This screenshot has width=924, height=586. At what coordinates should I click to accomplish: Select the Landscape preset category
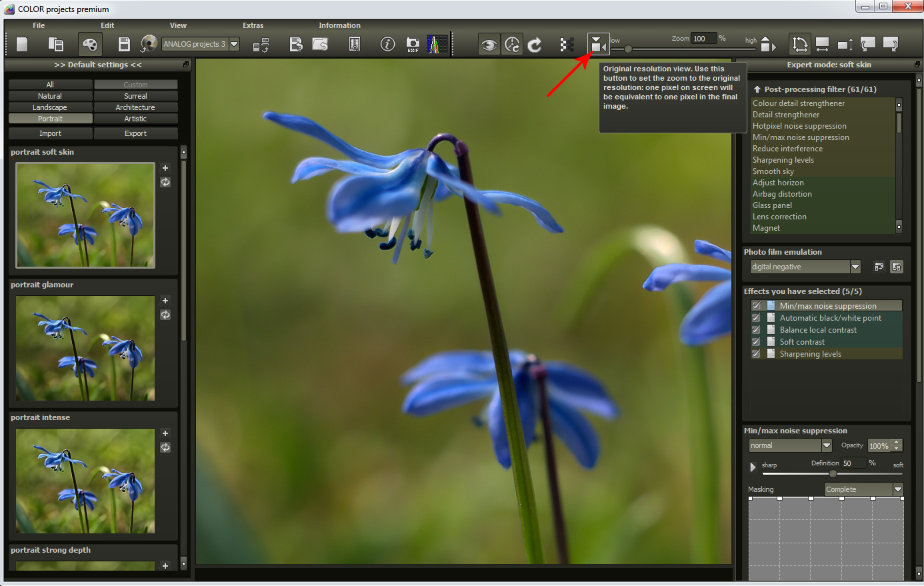50,107
